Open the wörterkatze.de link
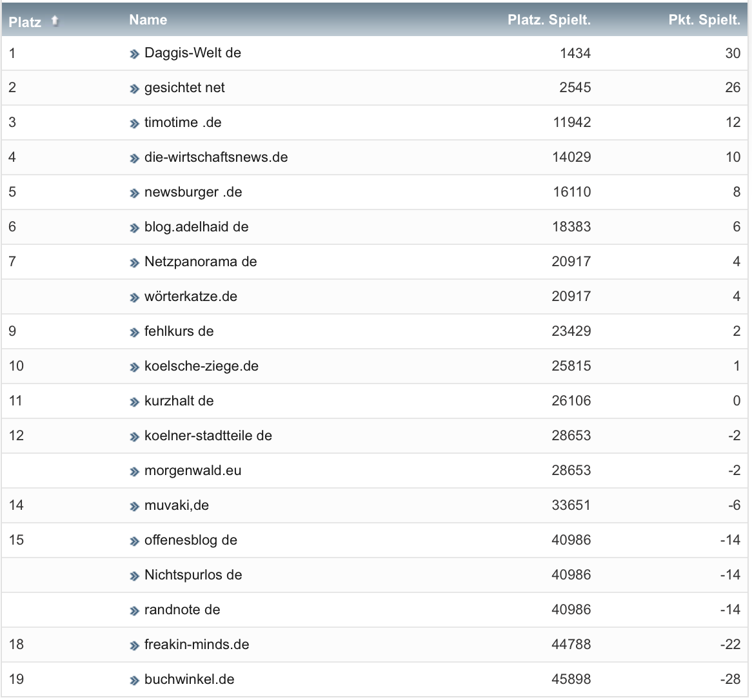This screenshot has height=700, width=752. (x=191, y=297)
